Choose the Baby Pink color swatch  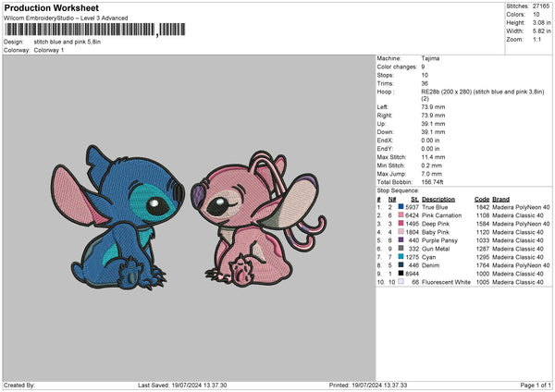[401, 232]
